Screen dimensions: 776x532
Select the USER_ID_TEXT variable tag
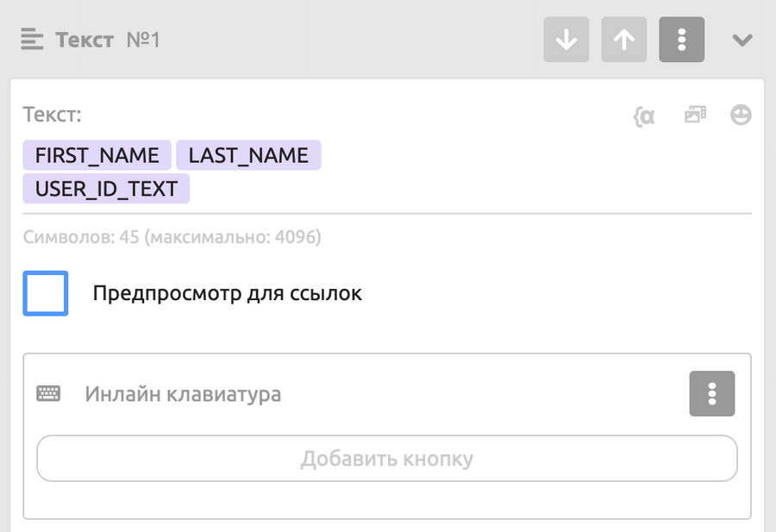[106, 189]
